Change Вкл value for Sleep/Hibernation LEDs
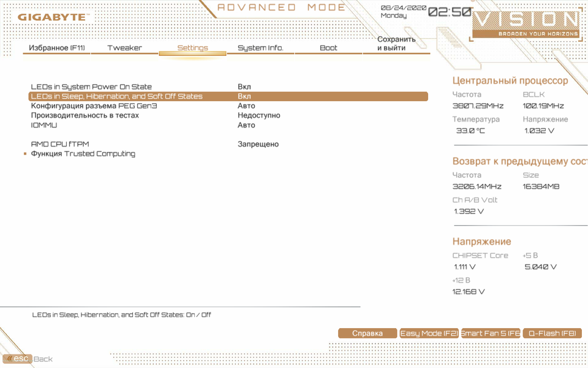This screenshot has height=368, width=588. [x=244, y=96]
